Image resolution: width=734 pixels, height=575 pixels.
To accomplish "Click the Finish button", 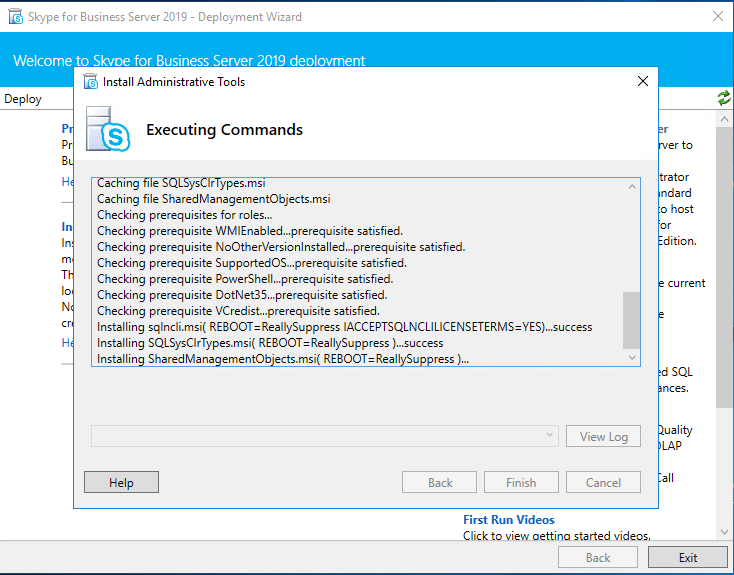I will tap(521, 482).
